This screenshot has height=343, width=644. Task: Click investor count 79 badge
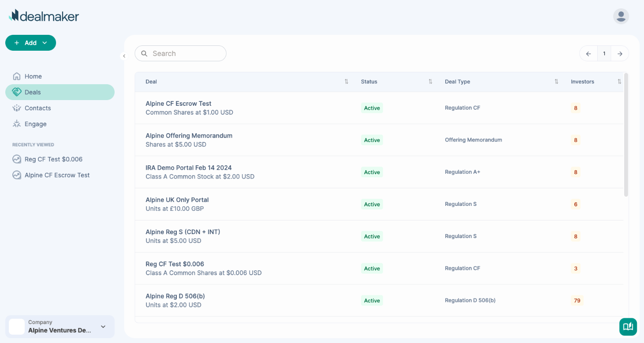pos(577,301)
